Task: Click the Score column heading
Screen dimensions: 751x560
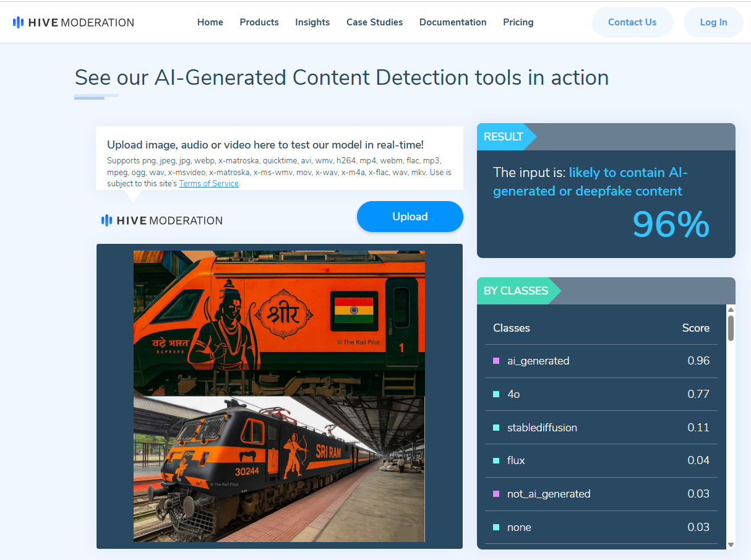Action: pos(696,328)
